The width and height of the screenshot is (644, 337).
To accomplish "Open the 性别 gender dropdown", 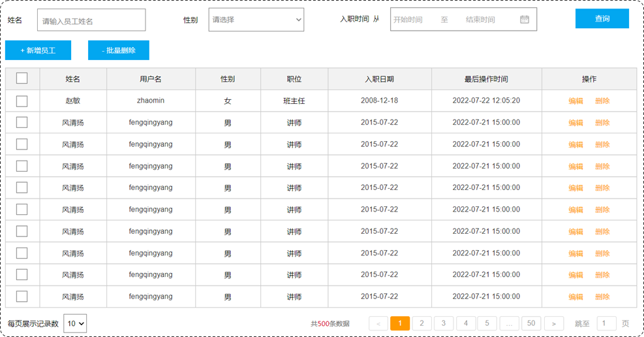I will point(256,20).
